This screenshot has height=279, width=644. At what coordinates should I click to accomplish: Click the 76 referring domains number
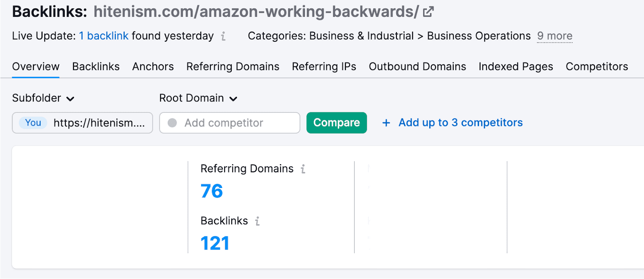(x=212, y=191)
